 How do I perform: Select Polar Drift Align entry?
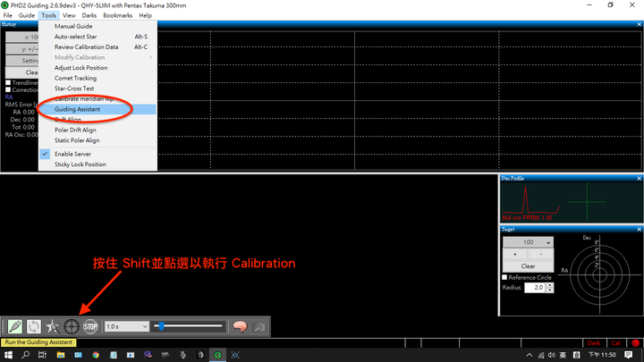coord(97,130)
